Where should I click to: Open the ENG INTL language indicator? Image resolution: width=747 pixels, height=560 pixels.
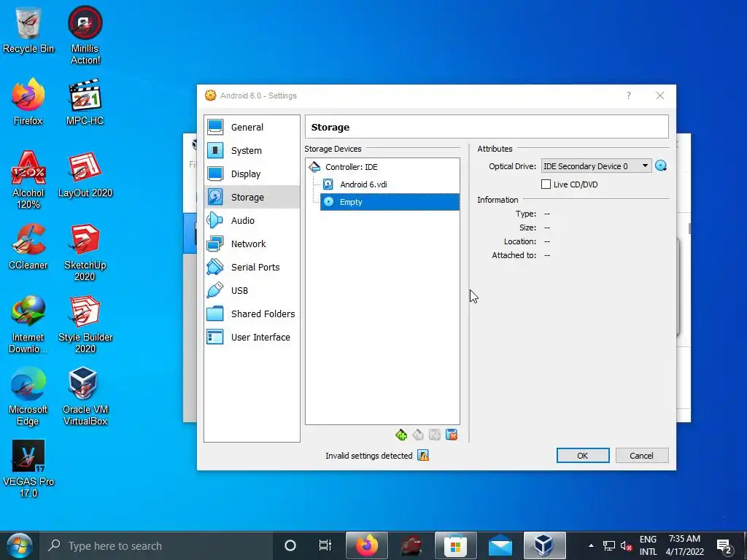[x=648, y=545]
